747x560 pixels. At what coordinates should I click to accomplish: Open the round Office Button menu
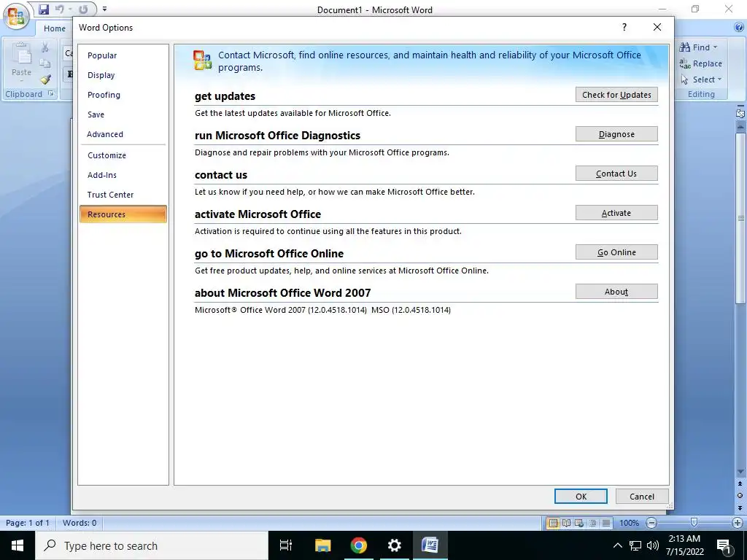(16, 16)
